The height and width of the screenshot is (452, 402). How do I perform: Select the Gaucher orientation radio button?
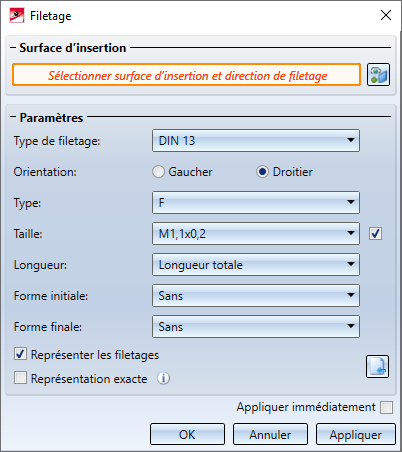click(x=158, y=172)
